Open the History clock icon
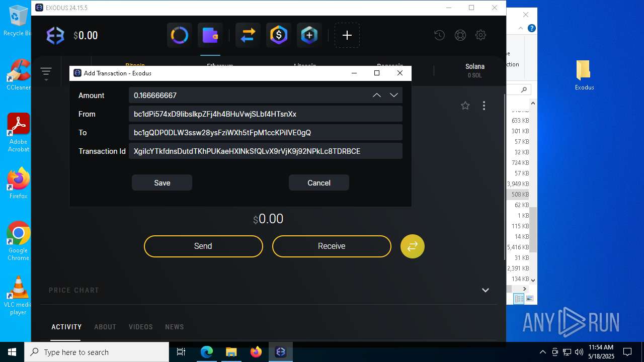This screenshot has height=362, width=644. tap(439, 35)
